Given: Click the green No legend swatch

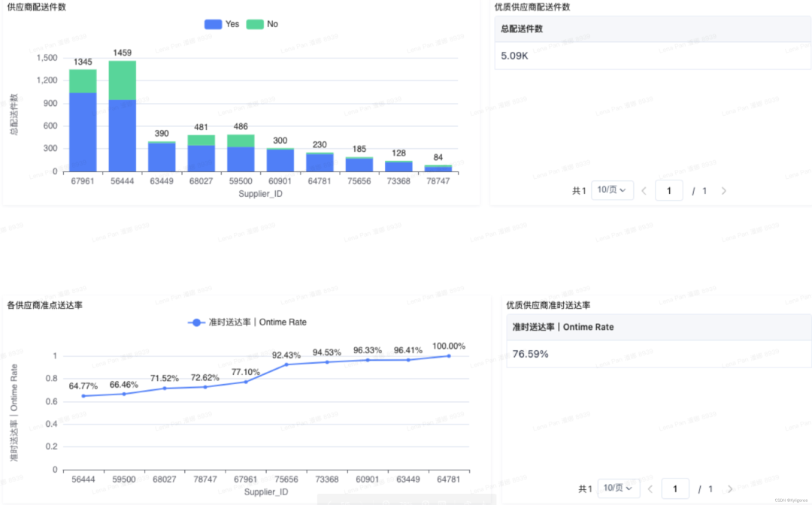Looking at the screenshot, I should click(x=255, y=24).
